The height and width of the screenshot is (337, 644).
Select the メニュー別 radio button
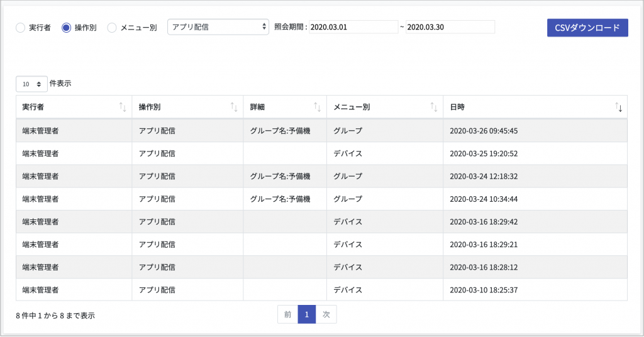(112, 28)
